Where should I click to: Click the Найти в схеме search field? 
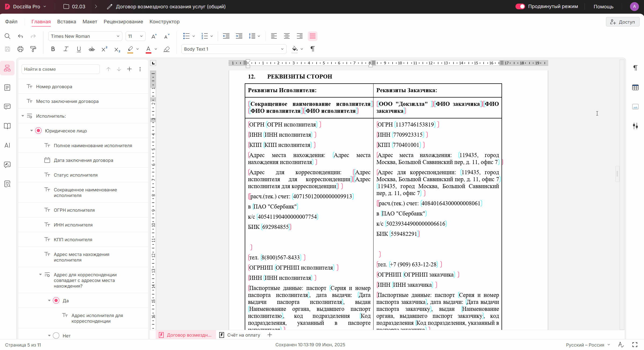pyautogui.click(x=61, y=69)
